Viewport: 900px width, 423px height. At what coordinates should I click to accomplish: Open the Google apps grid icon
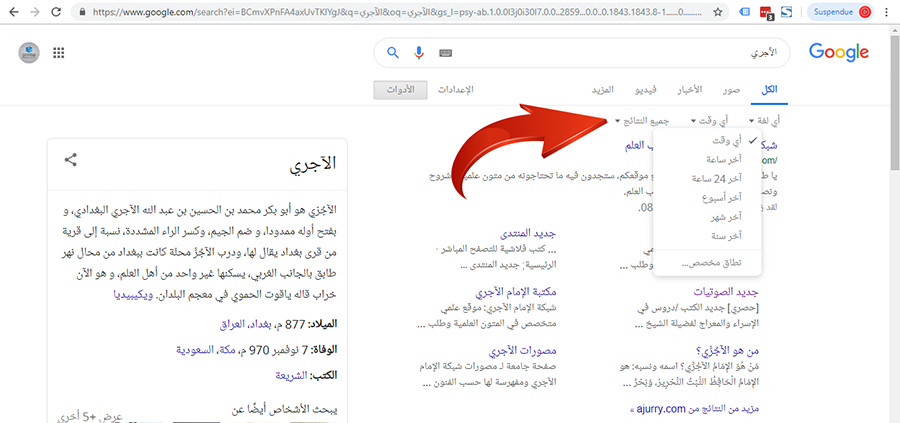59,53
